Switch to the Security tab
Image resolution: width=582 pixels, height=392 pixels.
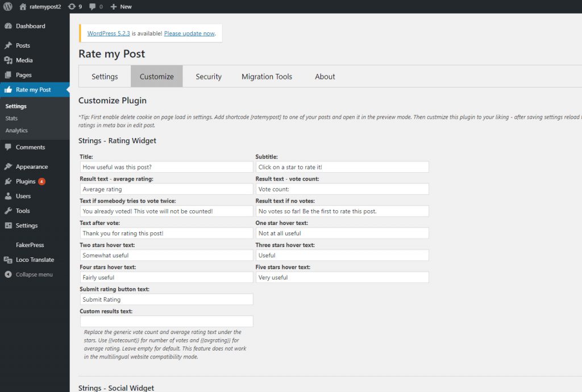click(x=209, y=76)
